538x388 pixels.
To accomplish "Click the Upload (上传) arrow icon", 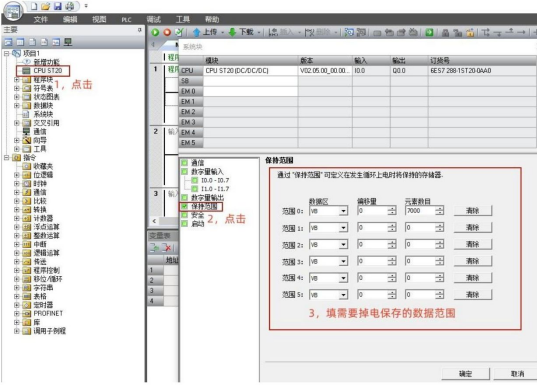I will (197, 32).
